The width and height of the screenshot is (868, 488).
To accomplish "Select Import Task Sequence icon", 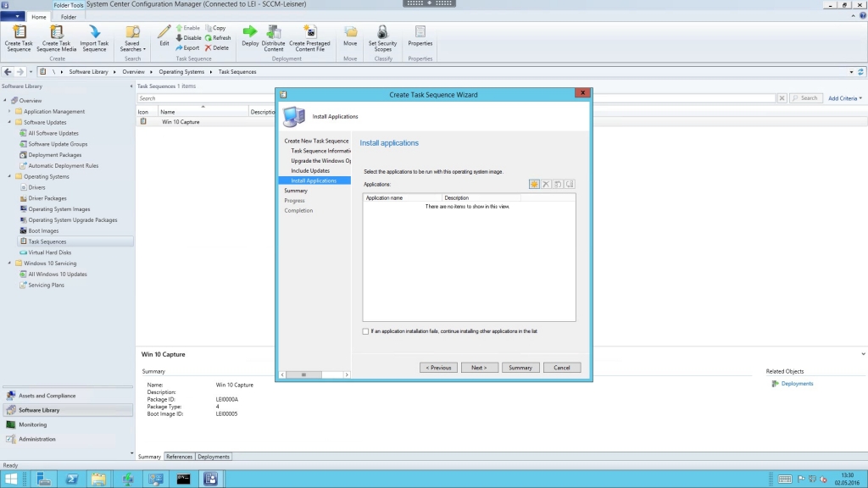I will tap(94, 38).
